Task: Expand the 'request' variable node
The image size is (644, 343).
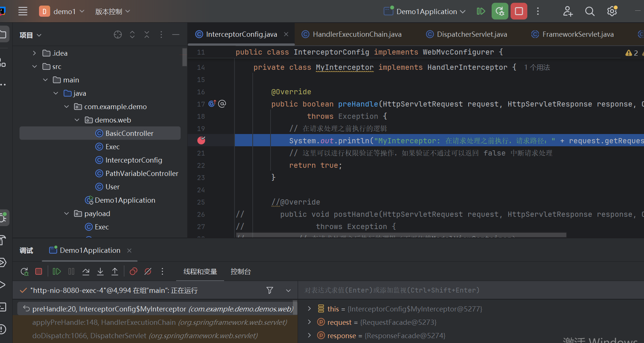Action: (309, 322)
